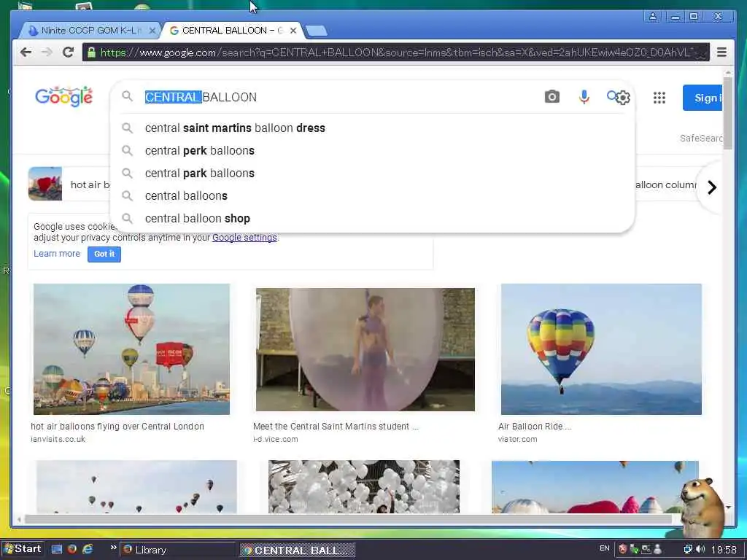The height and width of the screenshot is (560, 747).
Task: Choose suggestion central perk balloons
Action: pyautogui.click(x=373, y=150)
